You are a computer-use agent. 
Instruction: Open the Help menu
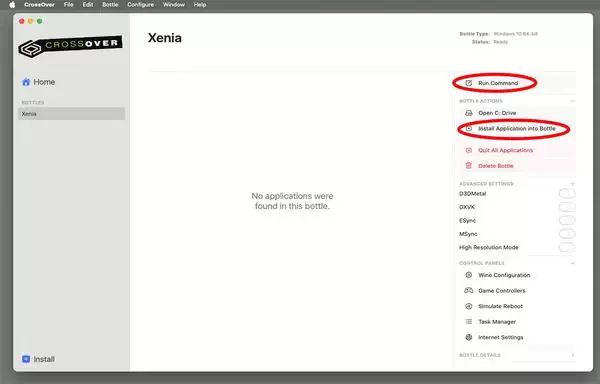200,5
